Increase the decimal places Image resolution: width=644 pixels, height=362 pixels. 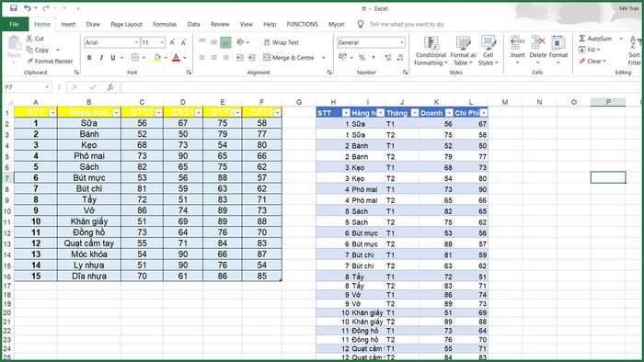[x=388, y=57]
